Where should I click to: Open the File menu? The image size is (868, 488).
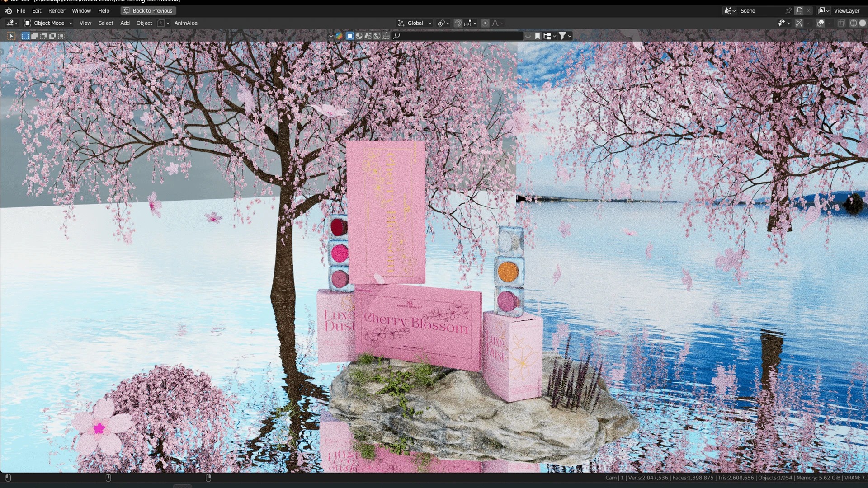[x=21, y=10]
